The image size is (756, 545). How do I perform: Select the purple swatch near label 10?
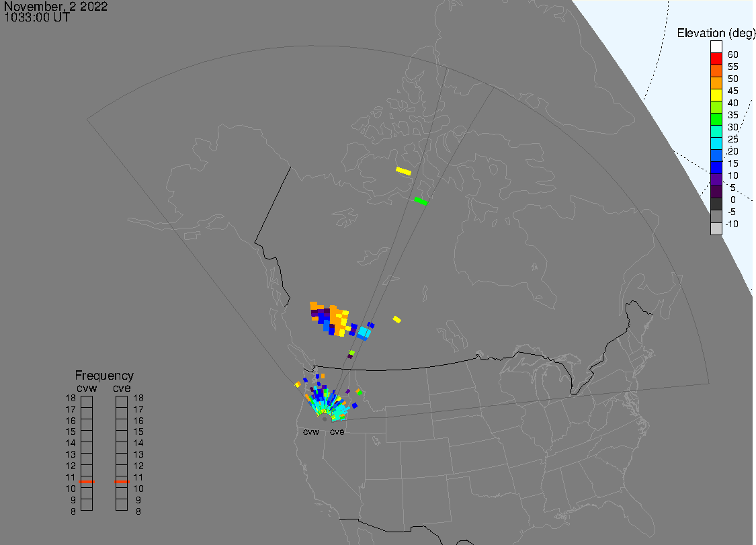point(716,180)
